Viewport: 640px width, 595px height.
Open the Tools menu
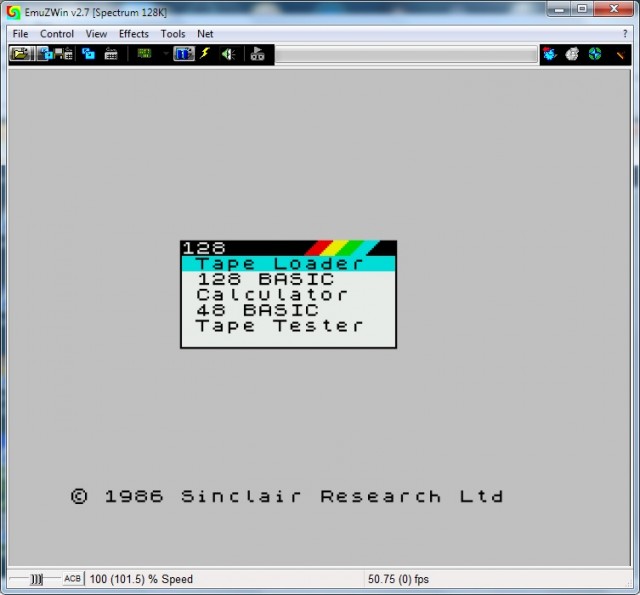pos(173,34)
